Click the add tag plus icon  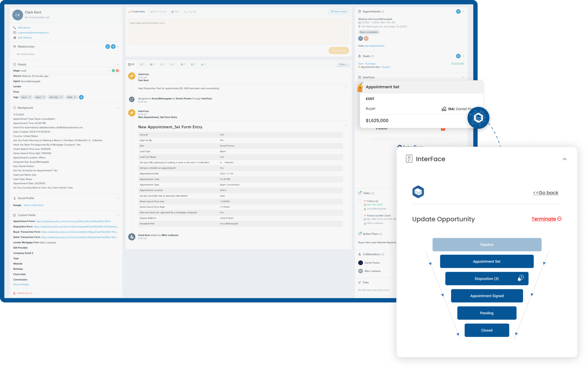(x=81, y=97)
